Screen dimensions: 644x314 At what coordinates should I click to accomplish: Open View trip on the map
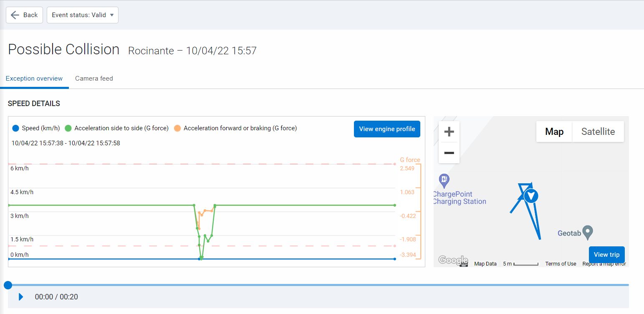[x=606, y=255]
